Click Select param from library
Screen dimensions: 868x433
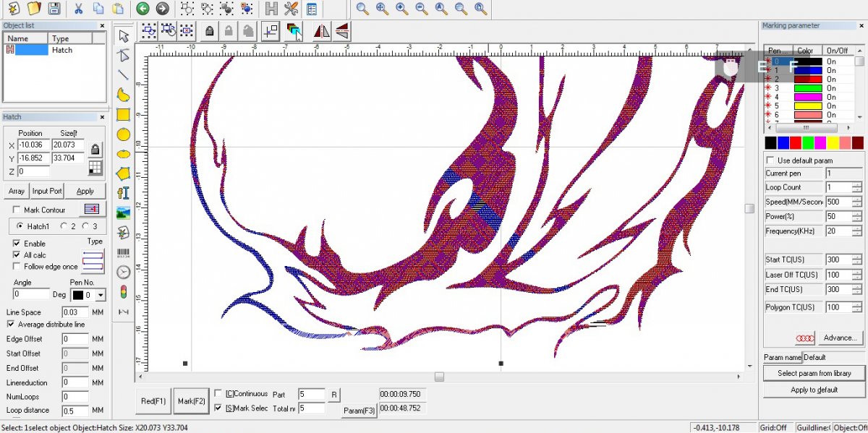pos(814,373)
